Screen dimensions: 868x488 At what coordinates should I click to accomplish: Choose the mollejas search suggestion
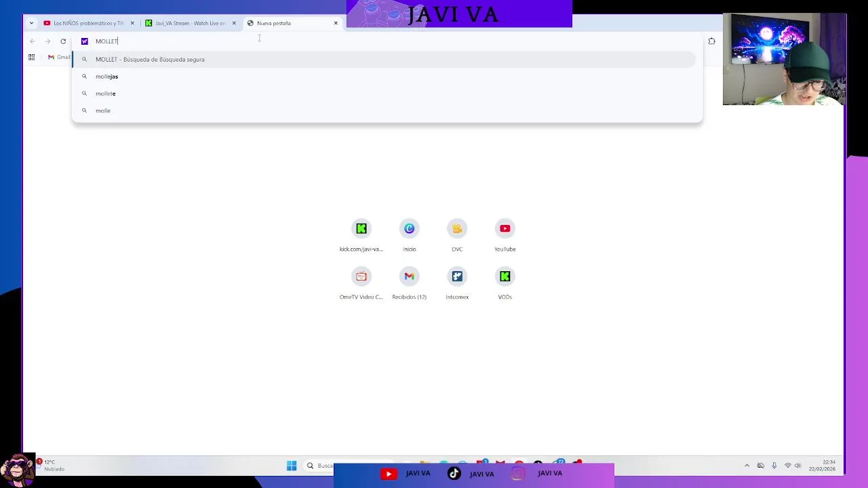coord(384,77)
